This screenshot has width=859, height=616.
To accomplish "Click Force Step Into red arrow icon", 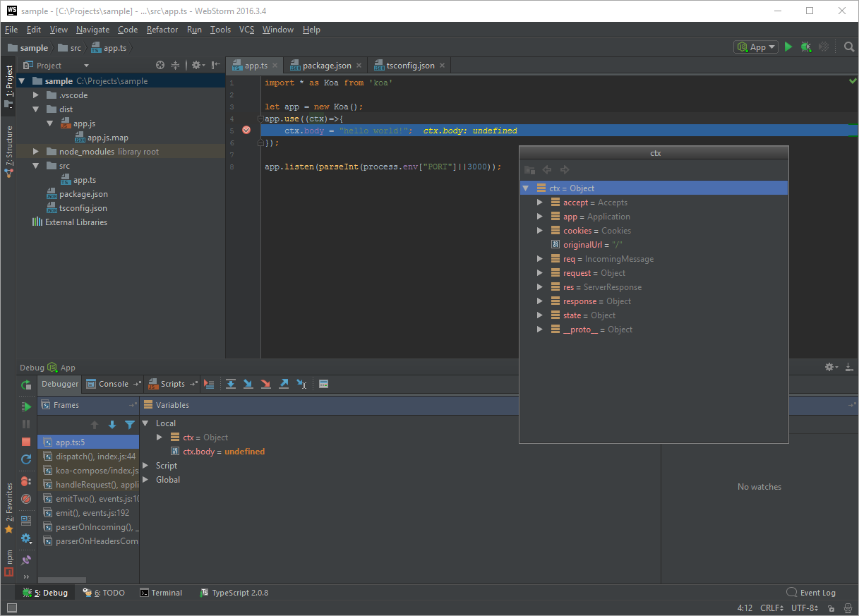I will coord(266,384).
